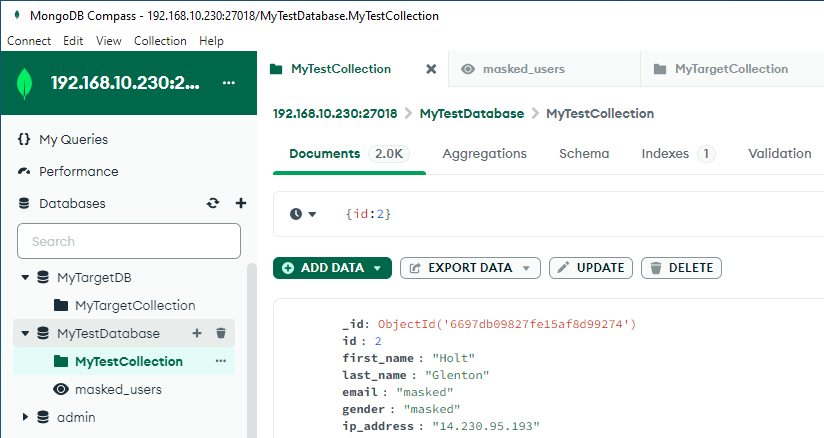Switch to the MyTargetCollection tab
This screenshot has height=438, width=824.
[732, 69]
